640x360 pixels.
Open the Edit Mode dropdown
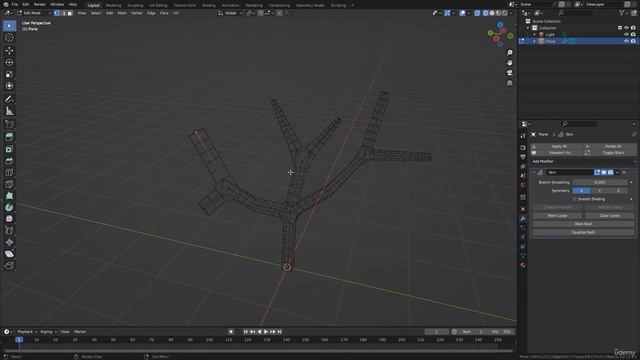(33, 13)
